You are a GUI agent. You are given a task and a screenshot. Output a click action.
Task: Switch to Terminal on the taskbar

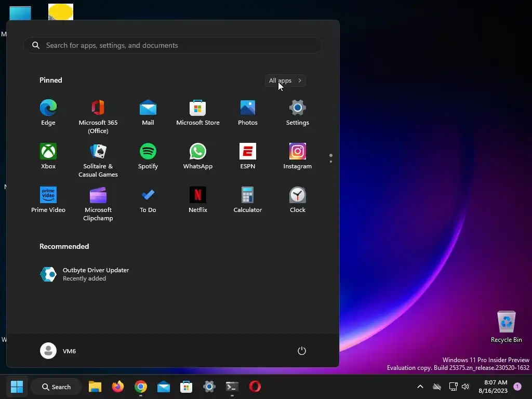232,387
